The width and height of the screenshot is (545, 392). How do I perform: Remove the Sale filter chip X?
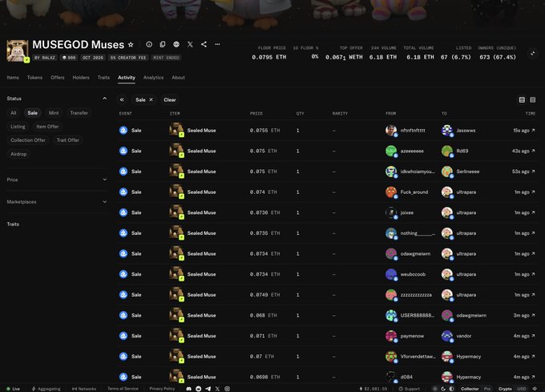click(151, 99)
